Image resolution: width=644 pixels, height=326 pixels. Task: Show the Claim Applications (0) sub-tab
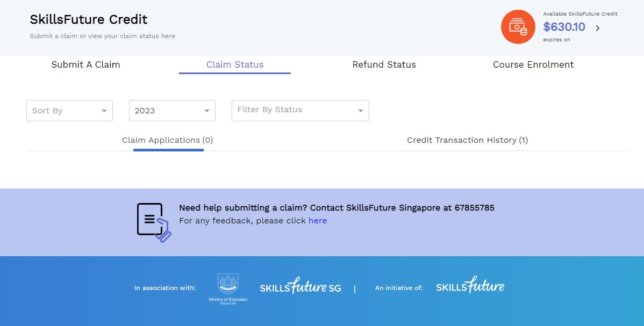click(168, 140)
